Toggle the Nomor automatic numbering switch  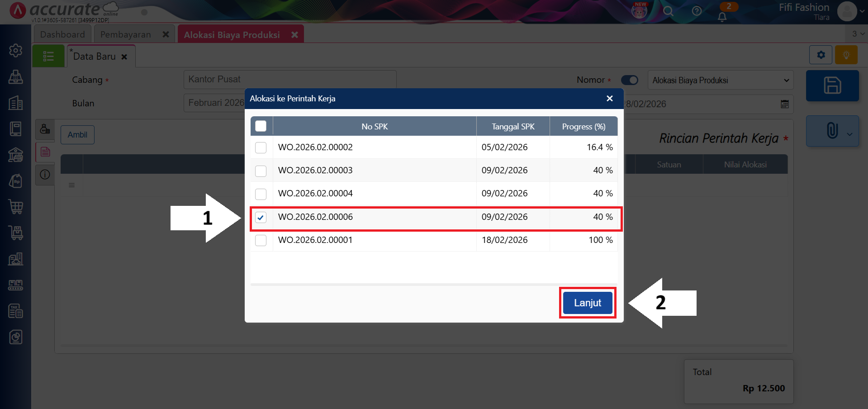tap(629, 80)
